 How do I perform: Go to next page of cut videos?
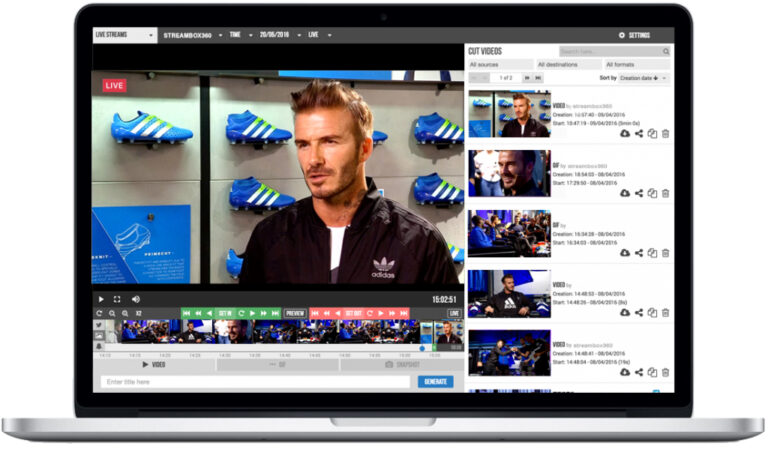tap(527, 78)
